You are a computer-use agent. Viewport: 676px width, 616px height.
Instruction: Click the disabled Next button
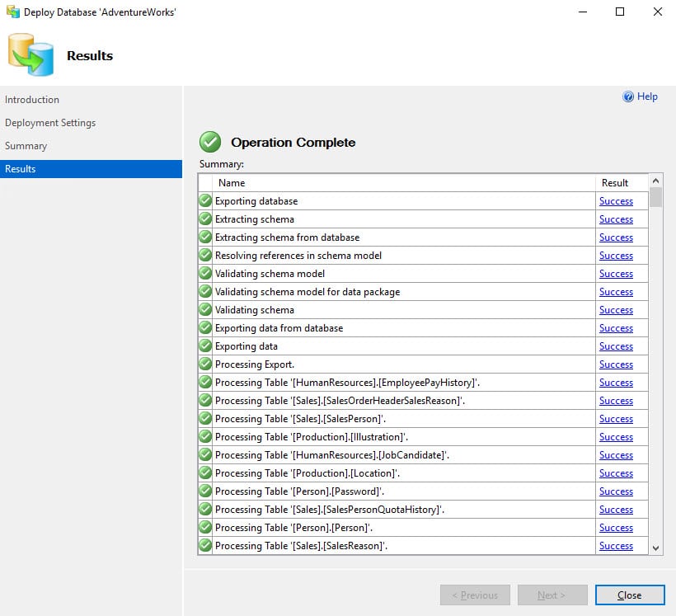click(x=552, y=595)
